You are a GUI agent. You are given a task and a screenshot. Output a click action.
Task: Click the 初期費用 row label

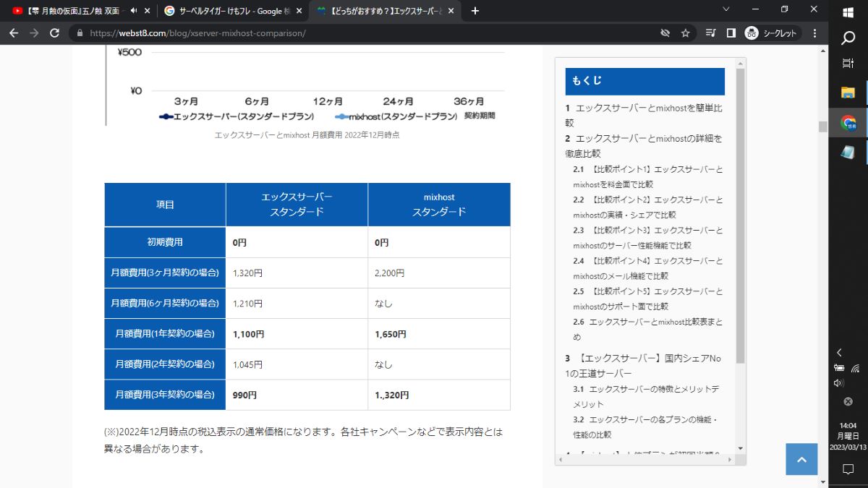pyautogui.click(x=165, y=242)
